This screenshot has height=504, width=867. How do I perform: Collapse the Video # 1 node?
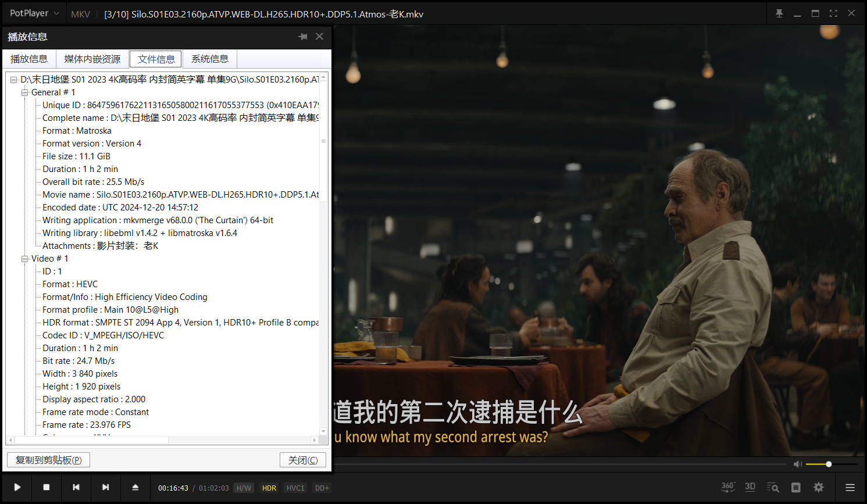pos(24,259)
